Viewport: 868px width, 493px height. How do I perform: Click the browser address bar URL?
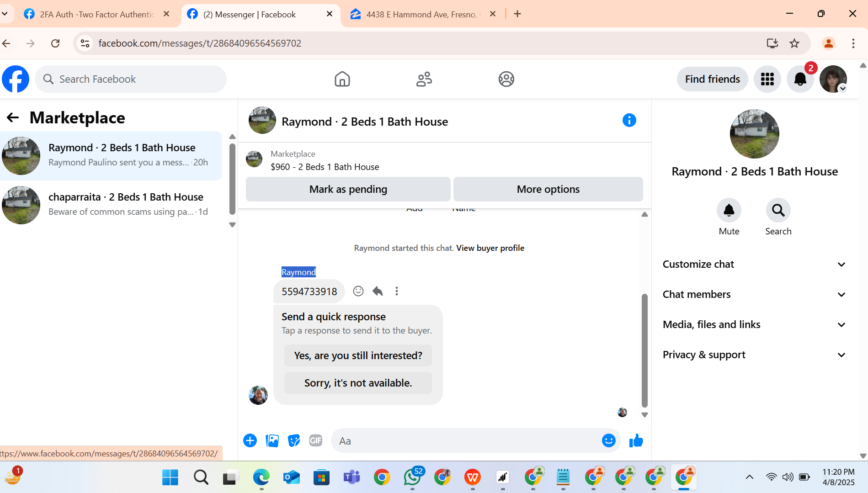click(200, 43)
